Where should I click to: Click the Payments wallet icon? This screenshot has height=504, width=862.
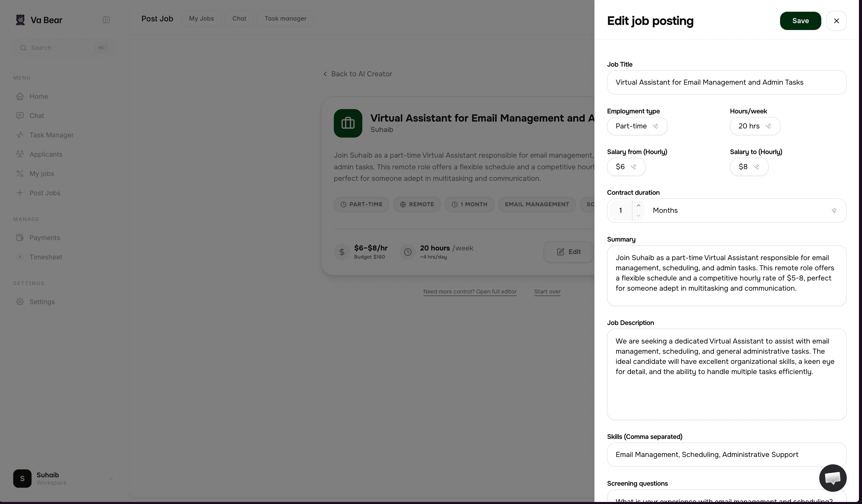click(20, 238)
